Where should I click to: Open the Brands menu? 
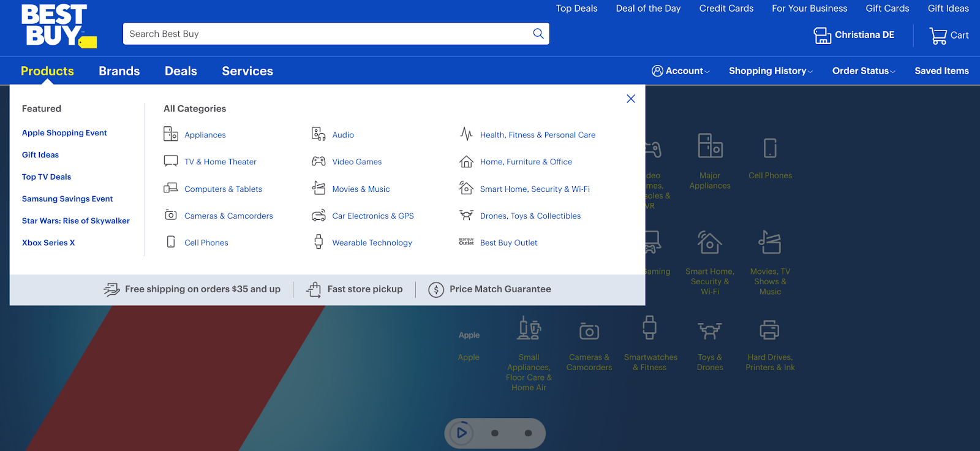pos(119,71)
